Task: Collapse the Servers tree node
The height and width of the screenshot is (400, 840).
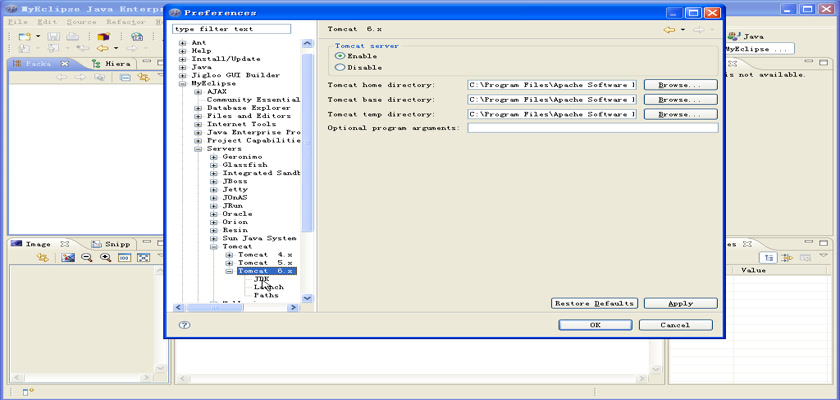Action: pyautogui.click(x=198, y=149)
